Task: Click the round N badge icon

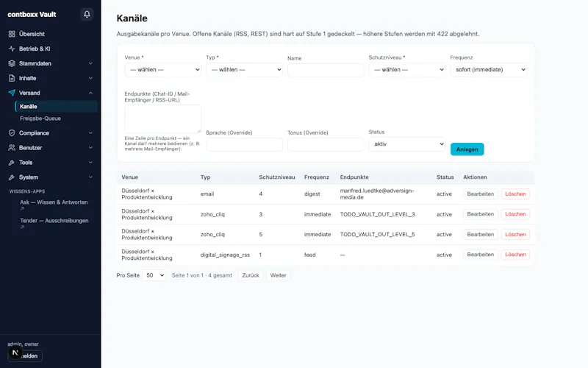Action: tap(15, 353)
